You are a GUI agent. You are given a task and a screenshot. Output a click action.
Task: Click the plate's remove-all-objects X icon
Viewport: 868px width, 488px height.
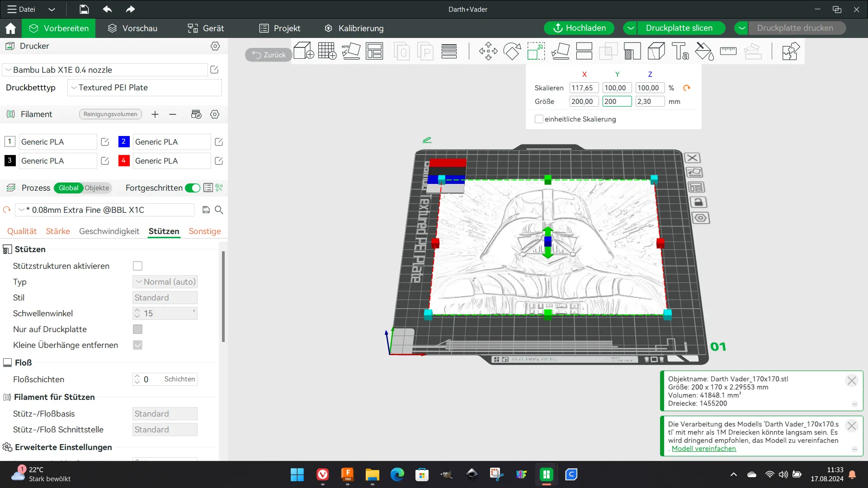[x=692, y=158]
